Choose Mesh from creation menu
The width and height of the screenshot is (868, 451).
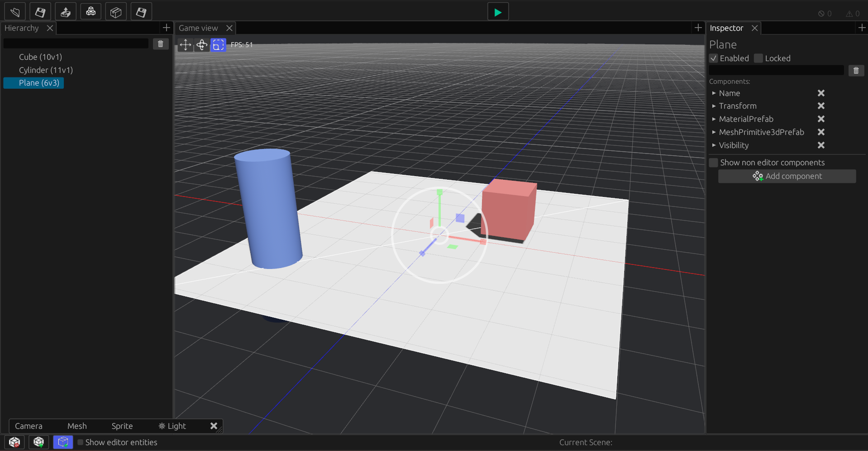point(77,426)
